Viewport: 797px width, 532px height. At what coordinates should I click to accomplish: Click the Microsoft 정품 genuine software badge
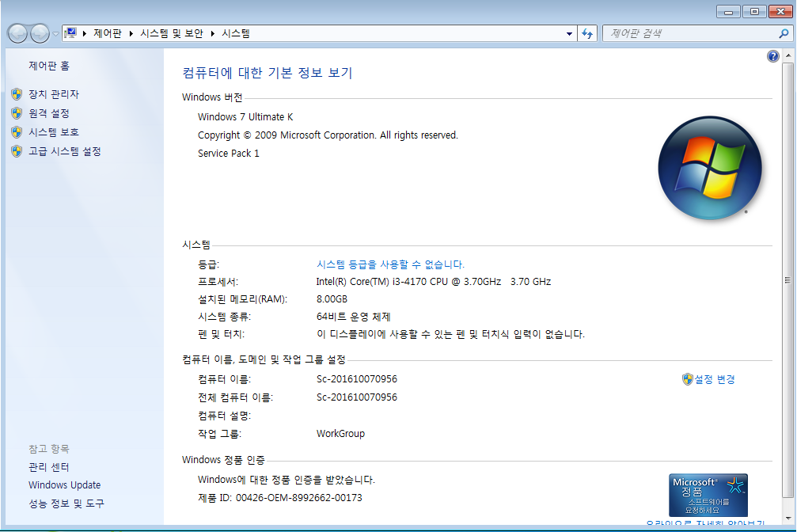[708, 495]
